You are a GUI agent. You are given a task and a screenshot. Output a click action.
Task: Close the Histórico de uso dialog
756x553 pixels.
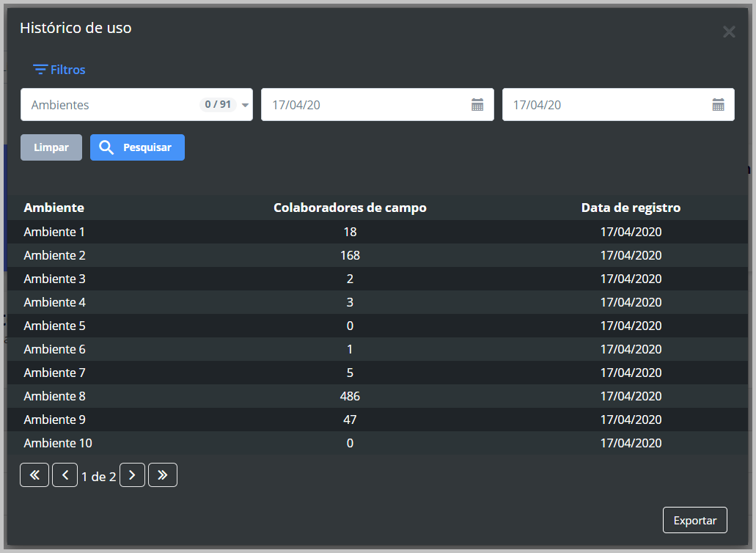pyautogui.click(x=728, y=32)
